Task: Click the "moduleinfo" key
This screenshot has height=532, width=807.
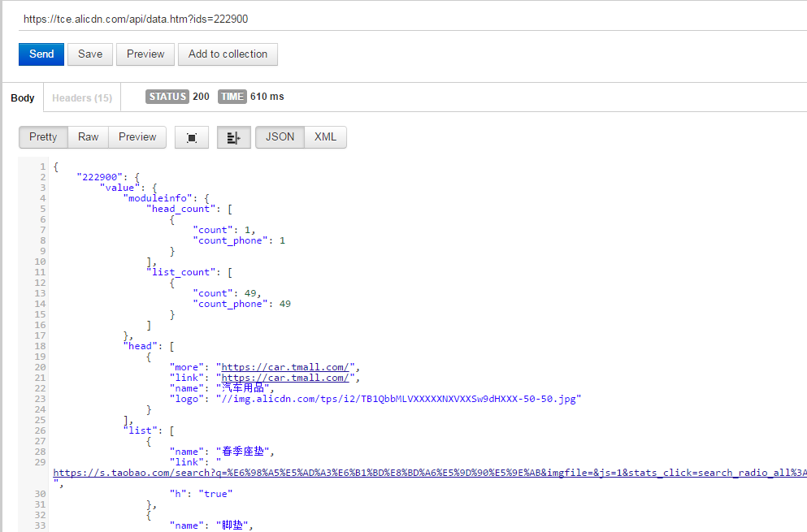Action: coord(158,198)
